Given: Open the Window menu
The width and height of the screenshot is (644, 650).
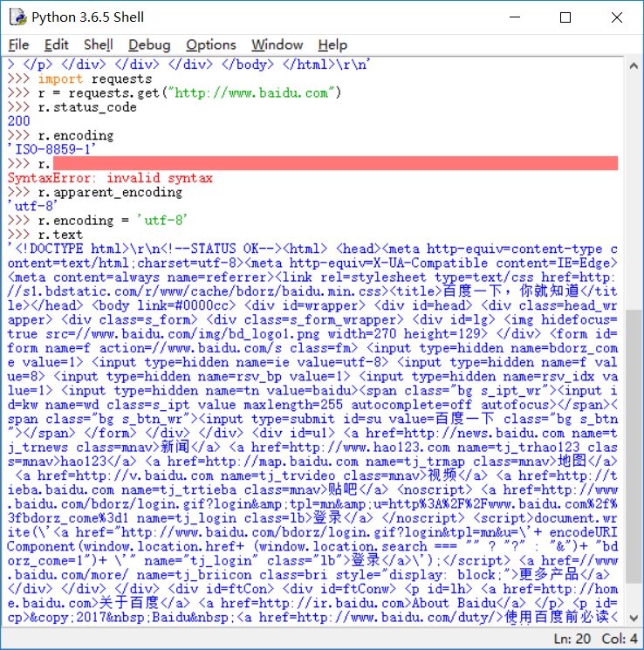Looking at the screenshot, I should tap(277, 44).
